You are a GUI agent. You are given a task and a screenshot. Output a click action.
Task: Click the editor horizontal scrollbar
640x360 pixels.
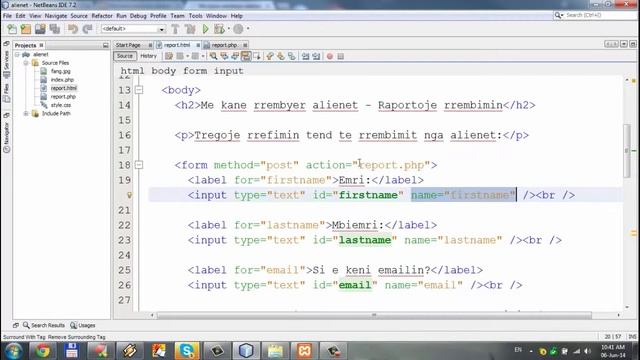(x=374, y=315)
